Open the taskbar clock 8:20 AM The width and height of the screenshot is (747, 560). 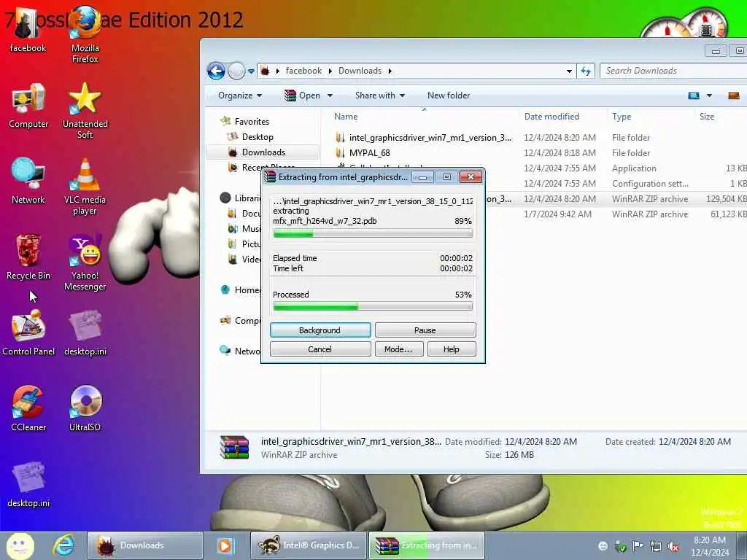click(710, 545)
